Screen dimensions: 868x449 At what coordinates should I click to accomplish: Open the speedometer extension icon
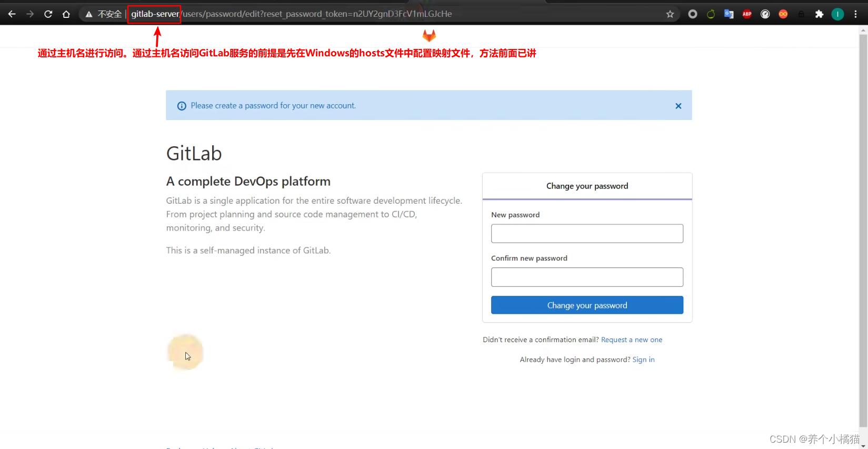(765, 14)
